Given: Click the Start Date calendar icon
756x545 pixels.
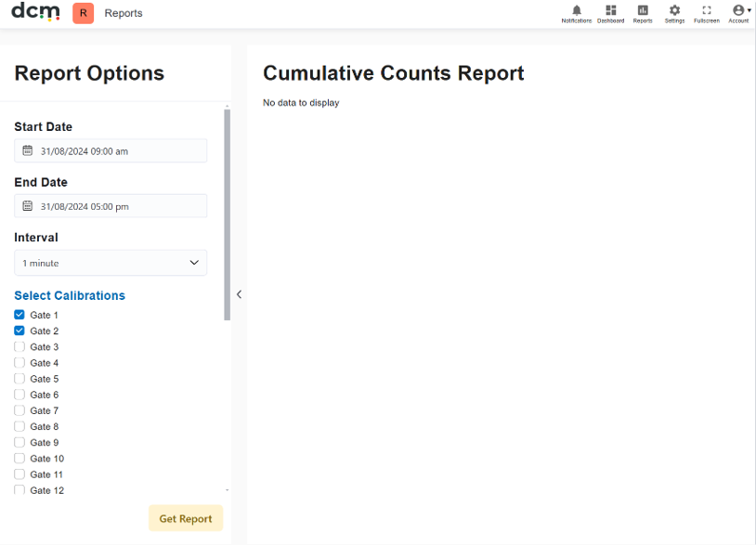Looking at the screenshot, I should click(x=28, y=150).
